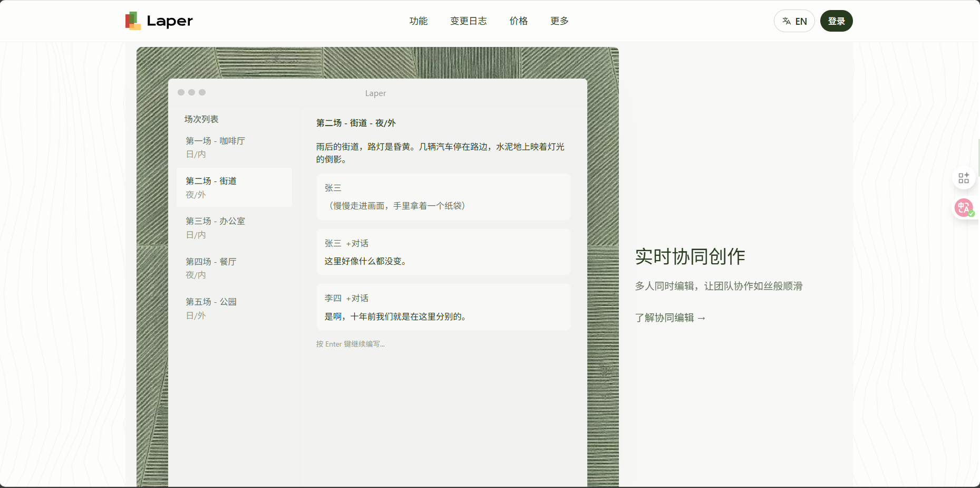The width and height of the screenshot is (980, 488).
Task: Click the scene title 第二场 - 街道 - 夜/外
Action: [x=356, y=123]
